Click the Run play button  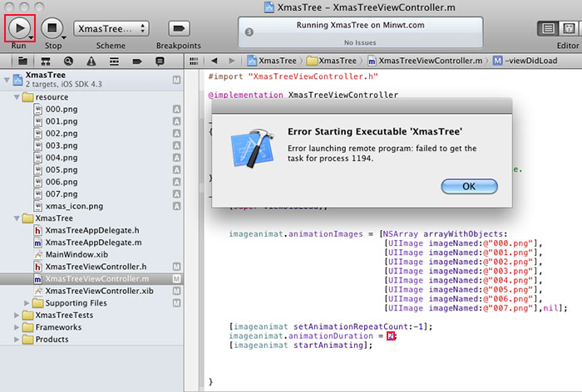(18, 27)
